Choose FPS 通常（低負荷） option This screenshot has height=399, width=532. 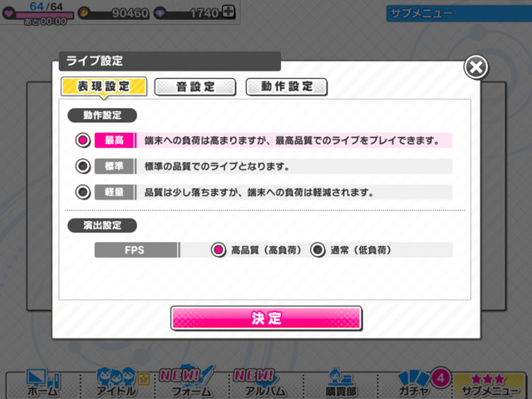[x=318, y=250]
